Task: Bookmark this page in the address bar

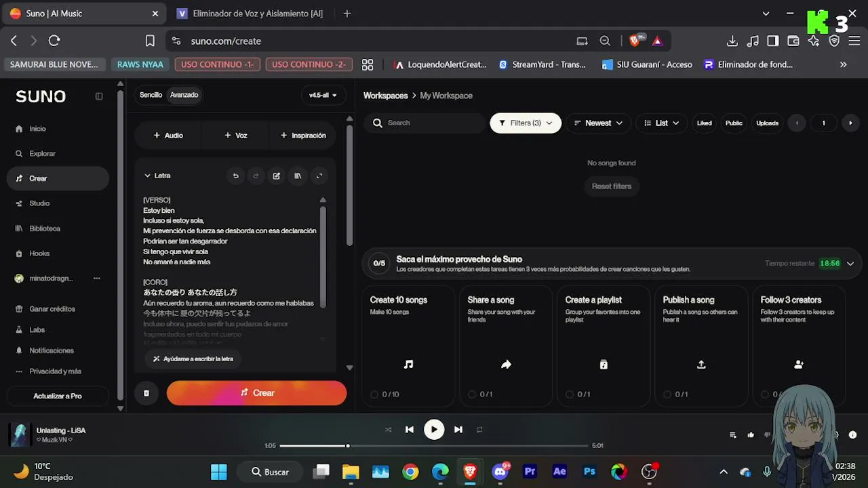Action: [x=151, y=41]
